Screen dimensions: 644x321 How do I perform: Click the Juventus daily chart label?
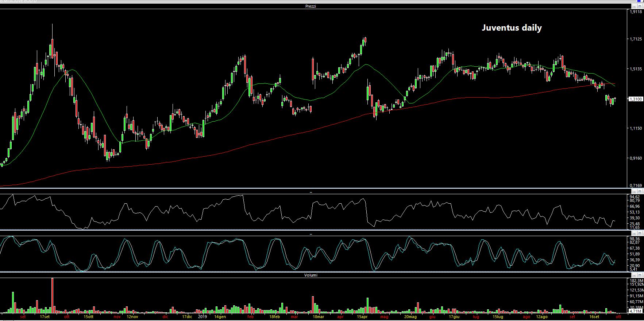pos(512,28)
